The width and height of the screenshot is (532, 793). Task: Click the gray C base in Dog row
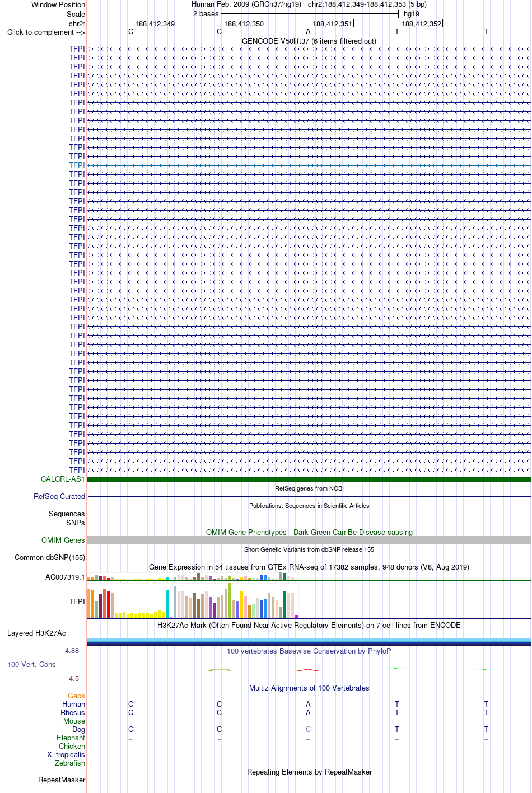click(308, 729)
